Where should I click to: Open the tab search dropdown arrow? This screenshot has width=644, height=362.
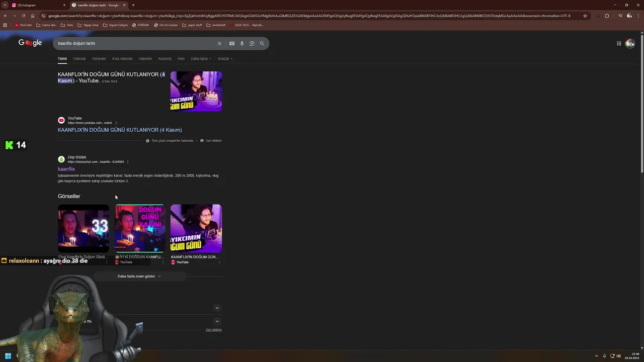tap(5, 5)
